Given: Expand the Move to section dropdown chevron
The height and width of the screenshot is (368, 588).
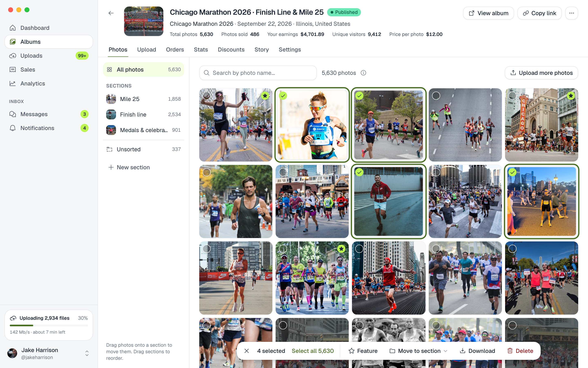Looking at the screenshot, I should 446,351.
